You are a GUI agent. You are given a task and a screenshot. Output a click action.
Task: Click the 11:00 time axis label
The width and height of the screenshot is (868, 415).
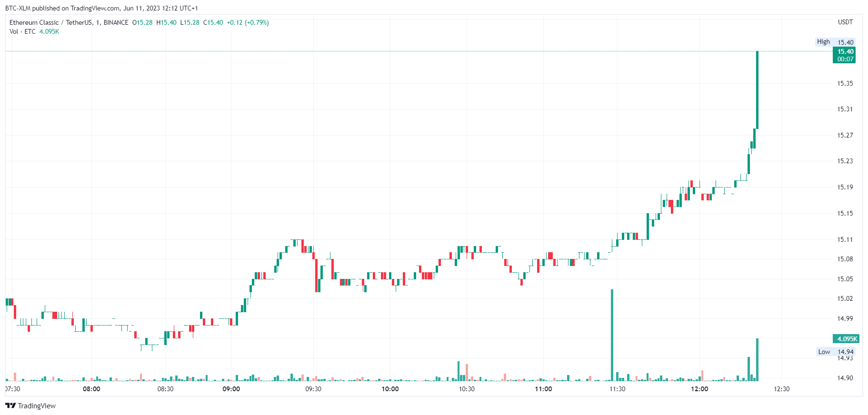pos(543,389)
